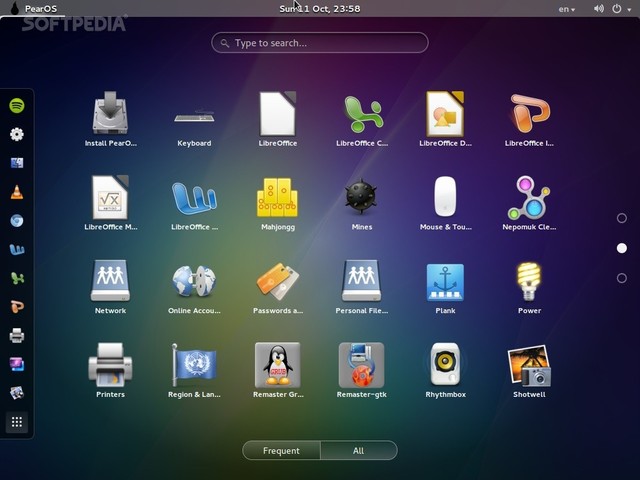Launch Writer from the dock
The image size is (640, 480).
17,249
